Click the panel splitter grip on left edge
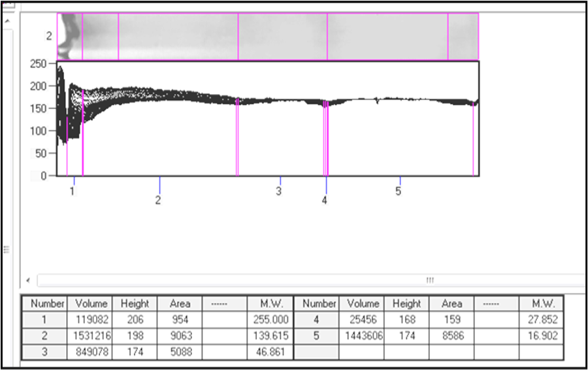588x370 pixels. pos(7,249)
